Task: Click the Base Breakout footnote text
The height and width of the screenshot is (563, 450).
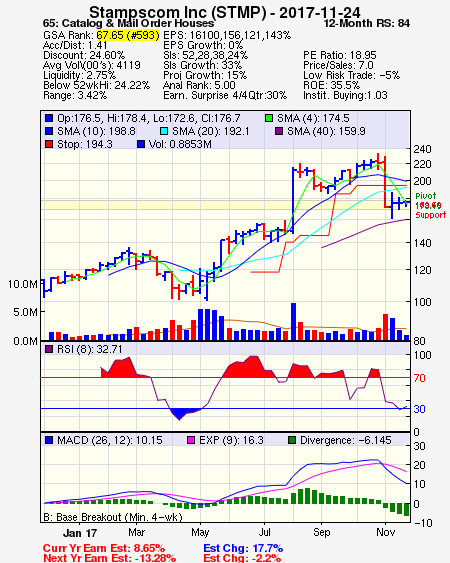Action: coord(113,517)
